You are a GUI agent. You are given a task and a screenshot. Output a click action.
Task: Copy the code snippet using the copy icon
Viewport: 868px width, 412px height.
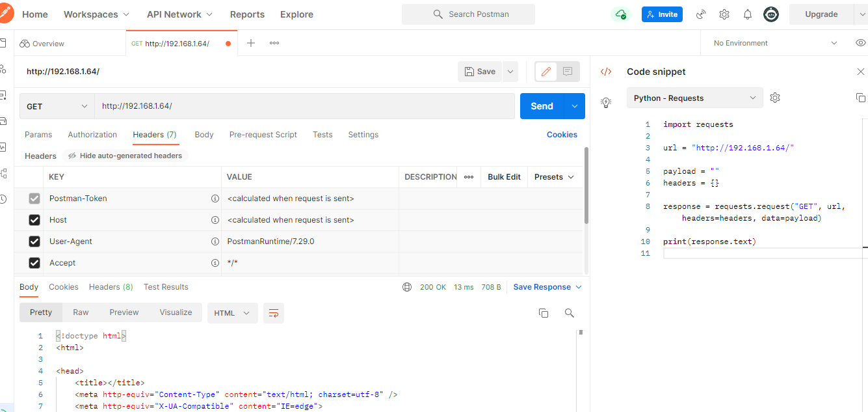[x=861, y=96]
